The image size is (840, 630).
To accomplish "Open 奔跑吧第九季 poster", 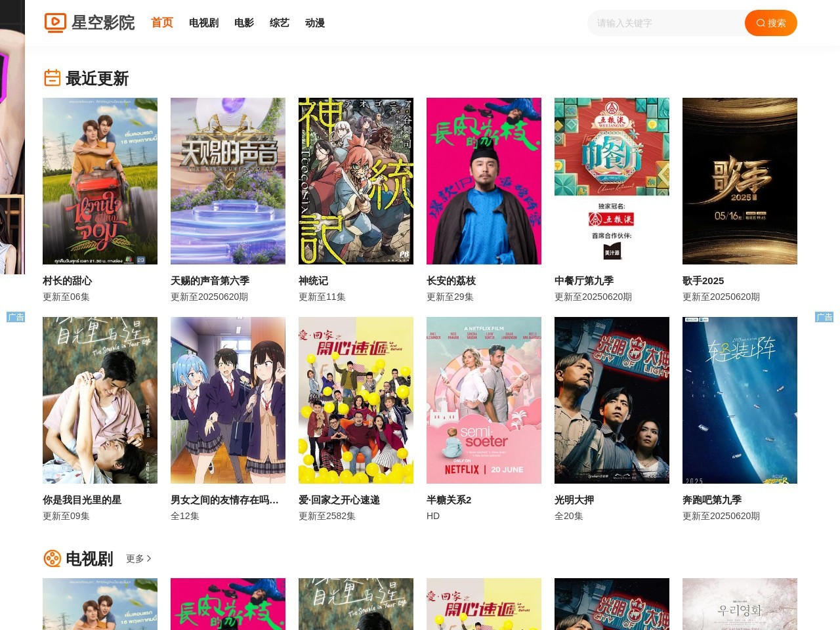I will (x=740, y=400).
